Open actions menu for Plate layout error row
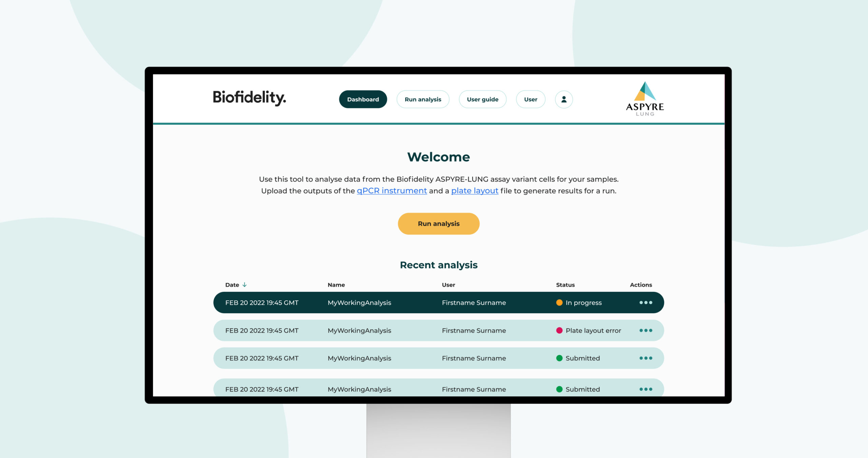 [x=646, y=330]
